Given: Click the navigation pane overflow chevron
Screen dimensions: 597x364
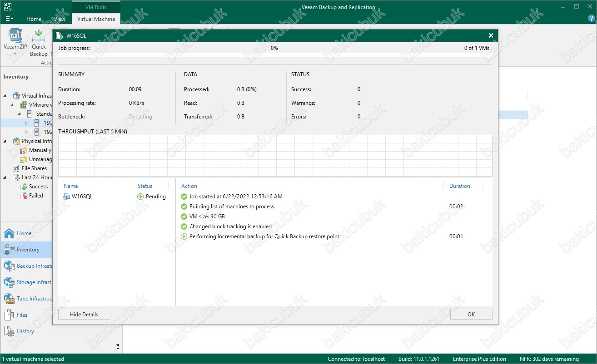Looking at the screenshot, I should tap(118, 347).
